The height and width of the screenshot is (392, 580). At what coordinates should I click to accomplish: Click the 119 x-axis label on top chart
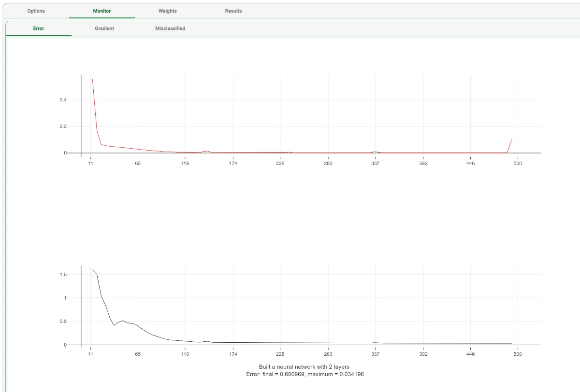pos(185,164)
